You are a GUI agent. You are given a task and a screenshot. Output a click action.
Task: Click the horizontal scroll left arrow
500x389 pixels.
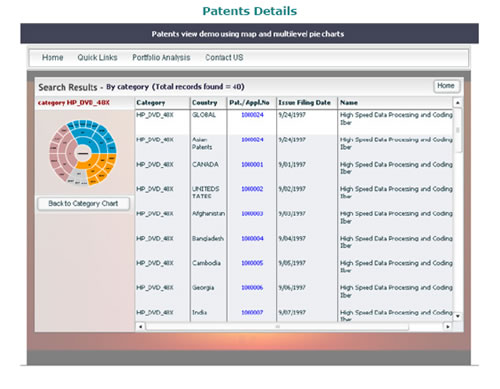tap(140, 326)
